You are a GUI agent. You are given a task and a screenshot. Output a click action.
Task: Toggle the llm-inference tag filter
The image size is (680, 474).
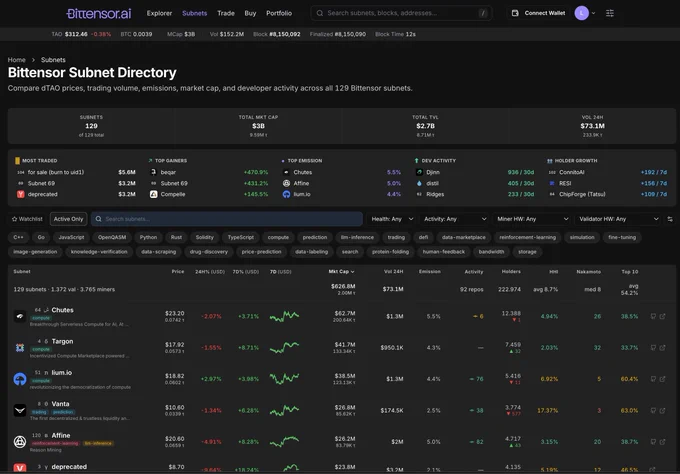click(x=357, y=237)
